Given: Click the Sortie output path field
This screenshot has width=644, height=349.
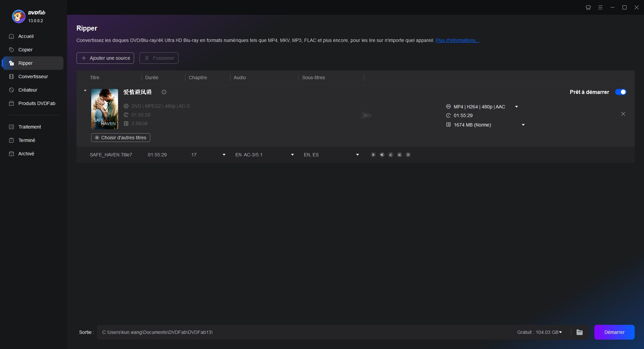Looking at the screenshot, I should (302, 332).
